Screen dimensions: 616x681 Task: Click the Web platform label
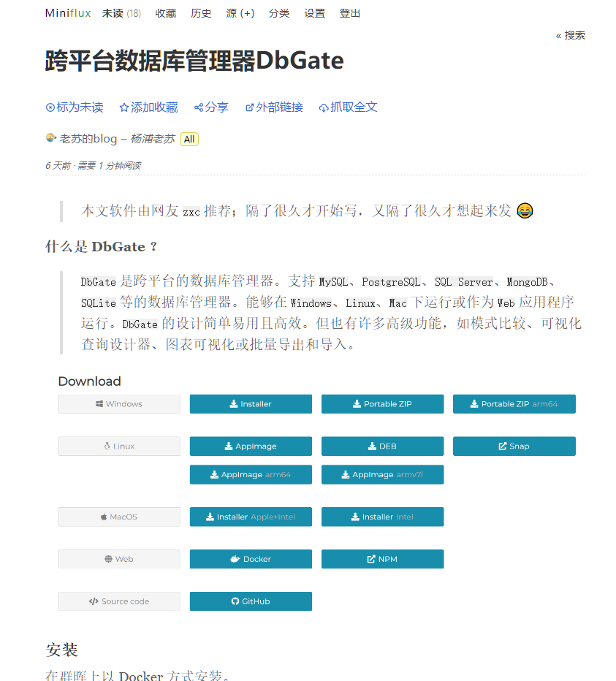tap(119, 559)
